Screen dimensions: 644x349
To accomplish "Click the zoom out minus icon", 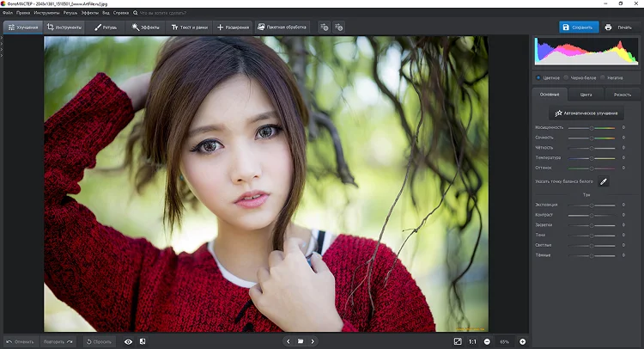I will pos(487,341).
